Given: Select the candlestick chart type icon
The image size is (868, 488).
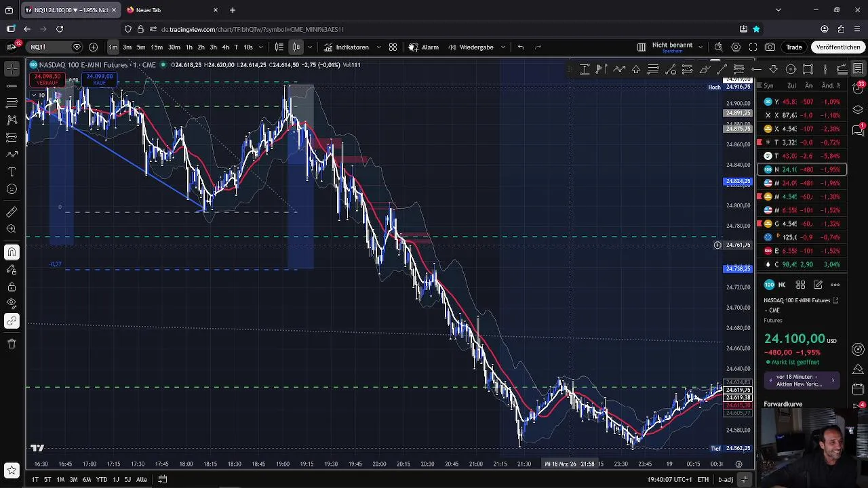Looking at the screenshot, I should (296, 47).
